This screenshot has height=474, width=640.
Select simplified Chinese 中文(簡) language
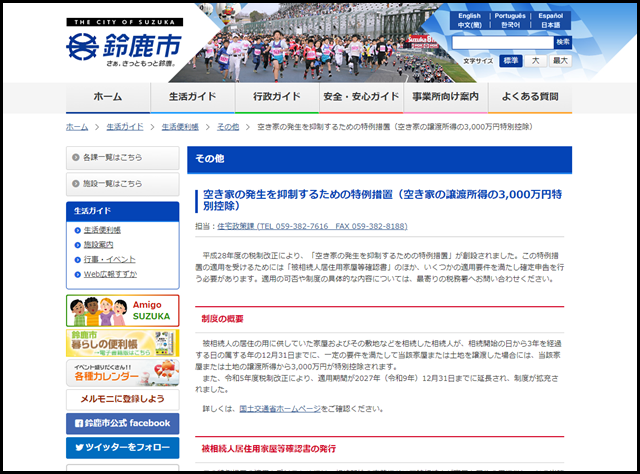[x=469, y=25]
